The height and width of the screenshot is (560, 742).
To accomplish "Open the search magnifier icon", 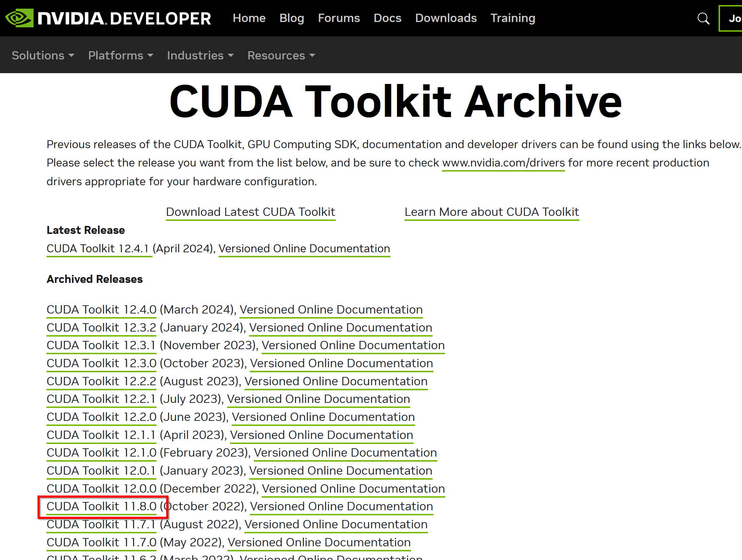I will point(703,18).
